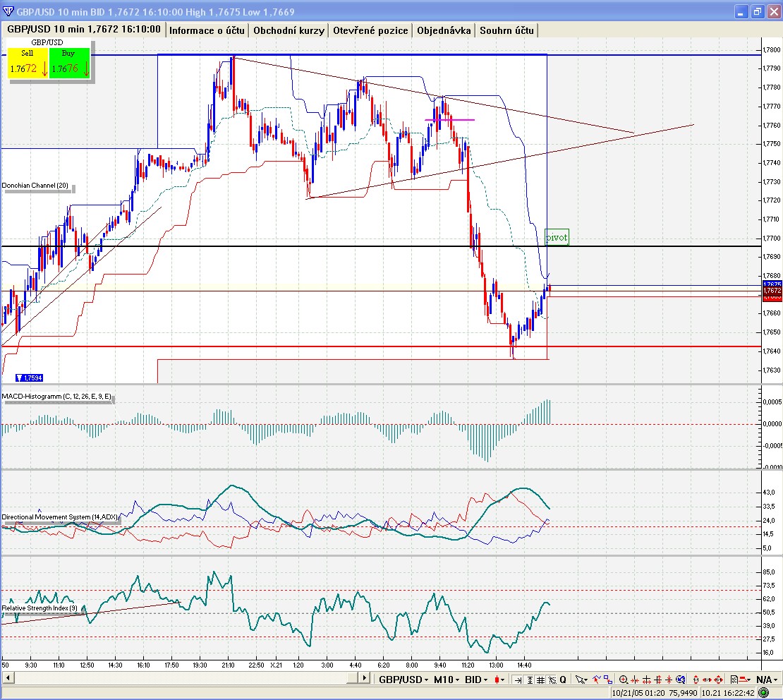Screen dimensions: 783x700
Task: Select the arrow cursor pointer tool
Action: (x=580, y=680)
